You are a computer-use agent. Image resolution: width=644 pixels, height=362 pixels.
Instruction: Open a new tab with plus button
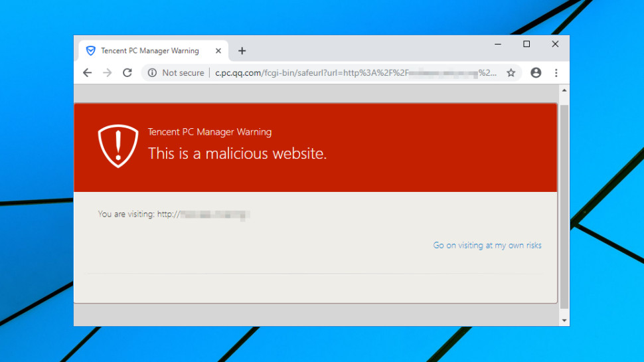pyautogui.click(x=242, y=51)
